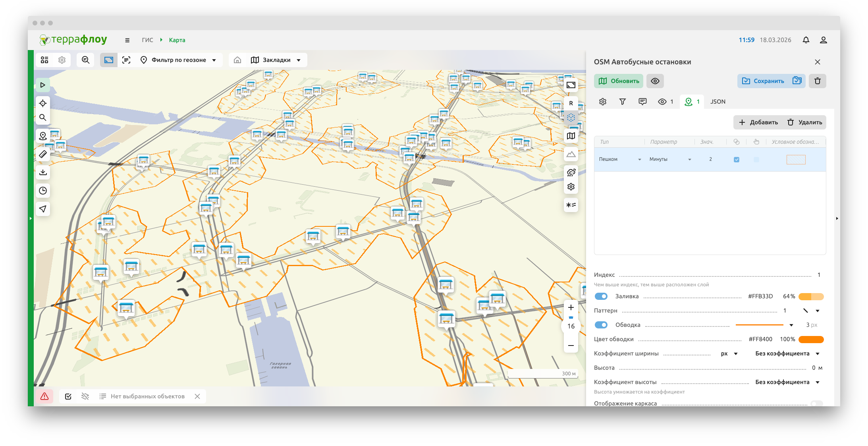Open user profile icon
868x446 pixels.
[823, 40]
